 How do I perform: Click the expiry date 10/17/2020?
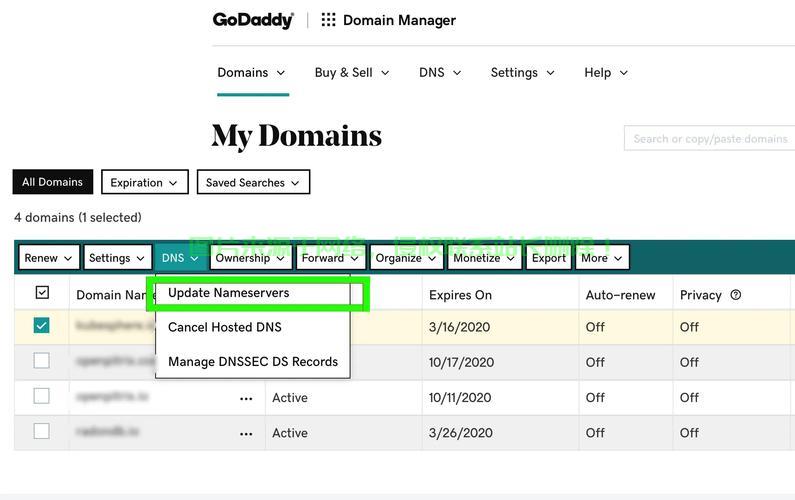click(x=461, y=362)
